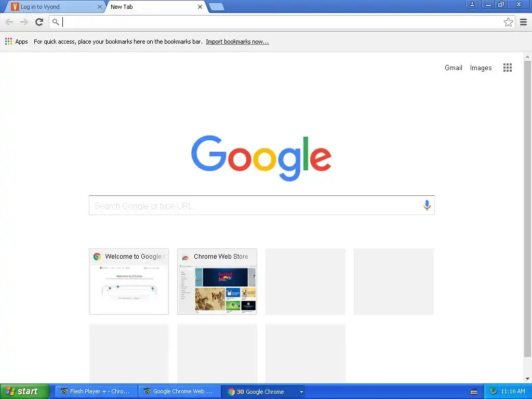Open the Google apps grid icon
Viewport: 532px width, 399px height.
click(508, 68)
